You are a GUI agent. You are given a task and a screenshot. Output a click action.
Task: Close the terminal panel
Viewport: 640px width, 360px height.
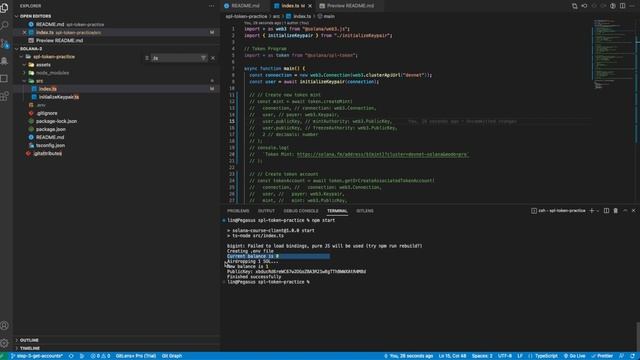click(633, 211)
